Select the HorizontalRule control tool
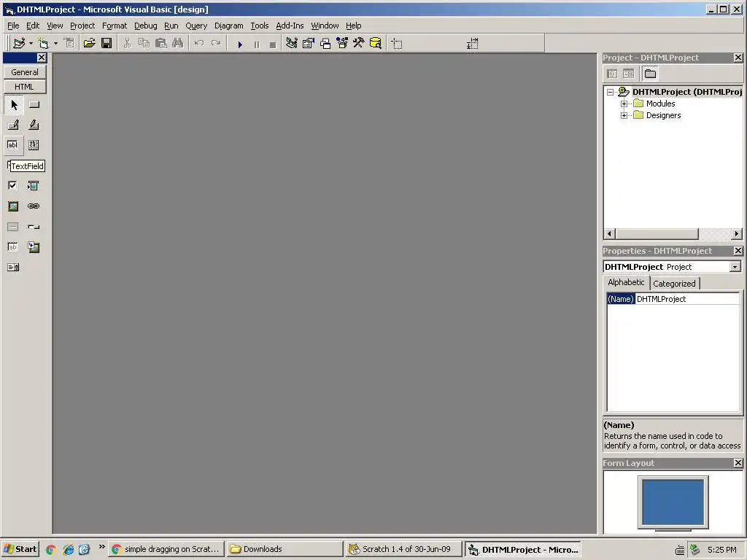 pyautogui.click(x=13, y=227)
